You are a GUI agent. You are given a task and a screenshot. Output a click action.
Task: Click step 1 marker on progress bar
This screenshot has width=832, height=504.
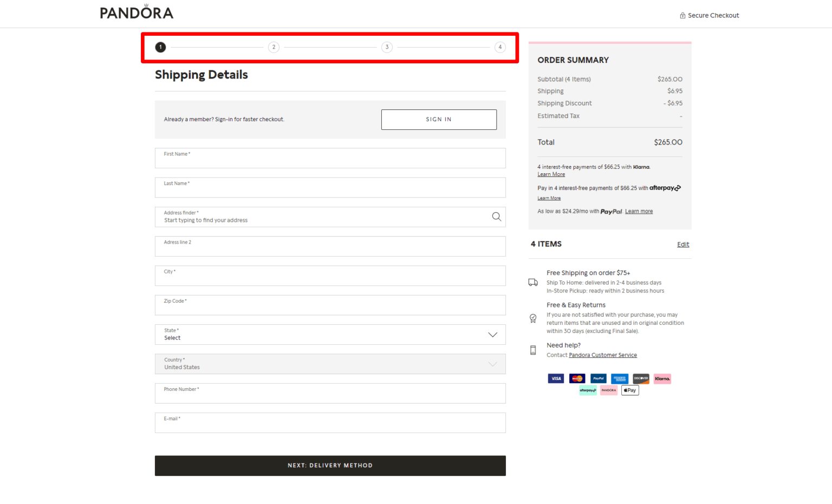(x=160, y=47)
